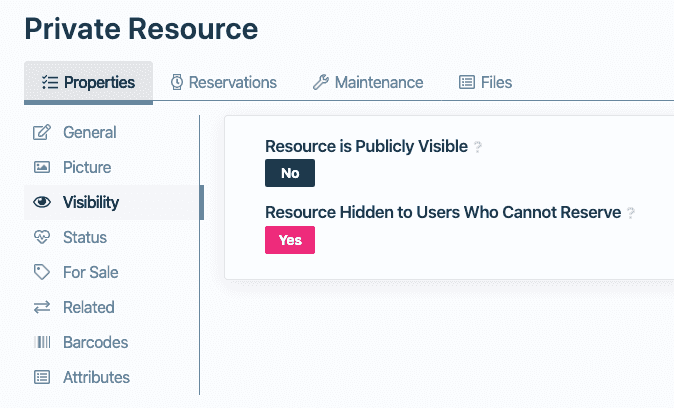Open the For Sale settings
Viewport: 674px width, 408px height.
pyautogui.click(x=90, y=272)
